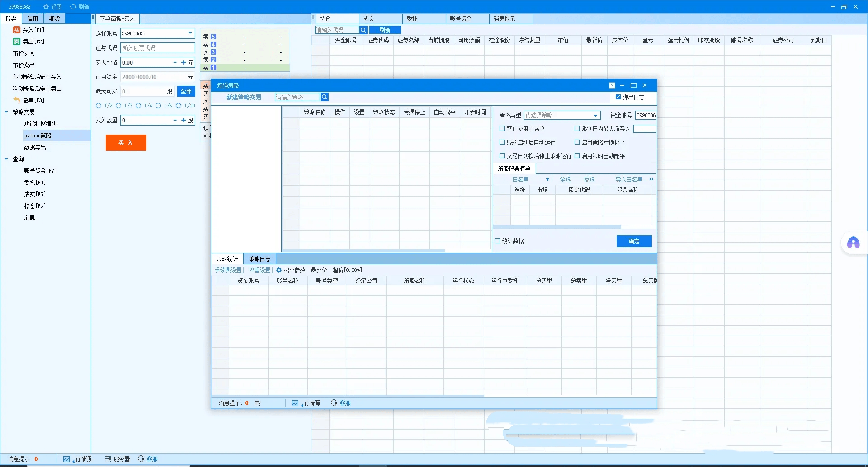Click the 证券代码 input field
This screenshot has height=467, width=868.
(157, 48)
